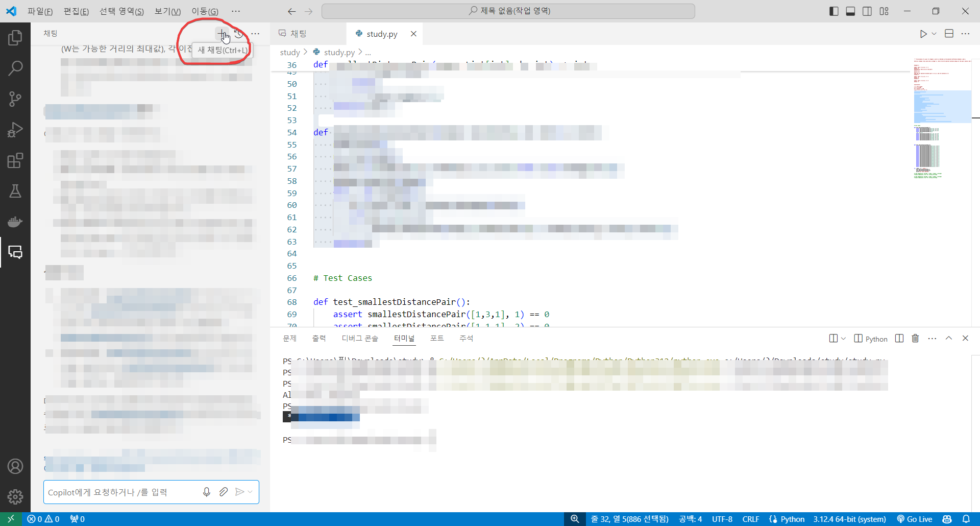Click the code minimap

tap(942, 117)
